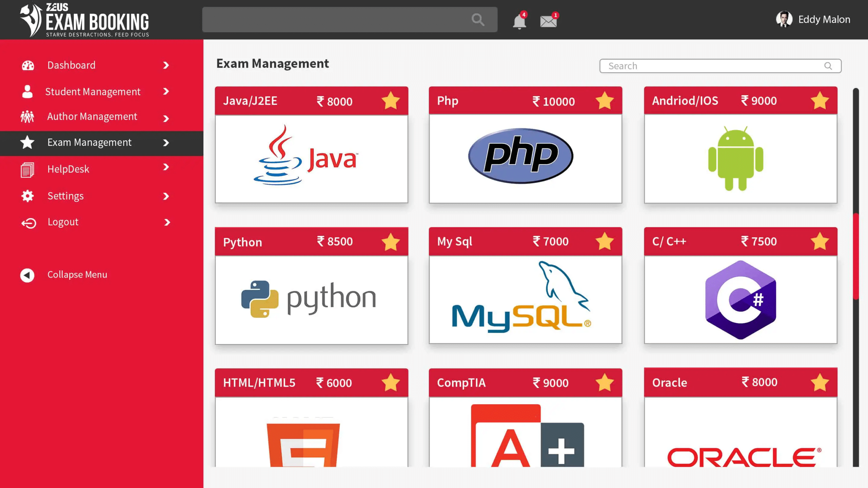
Task: Click into the Exam Management Search box
Action: (x=720, y=66)
